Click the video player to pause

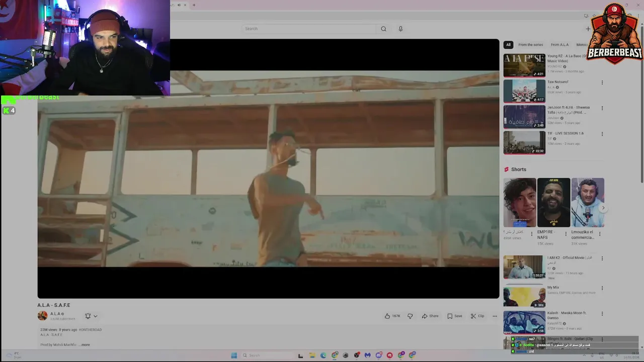(268, 168)
